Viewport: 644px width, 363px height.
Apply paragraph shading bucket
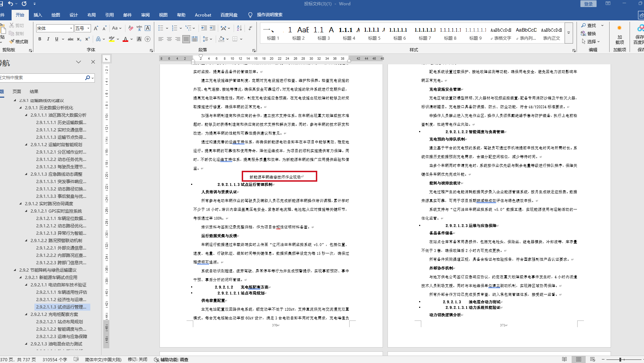[x=221, y=39]
